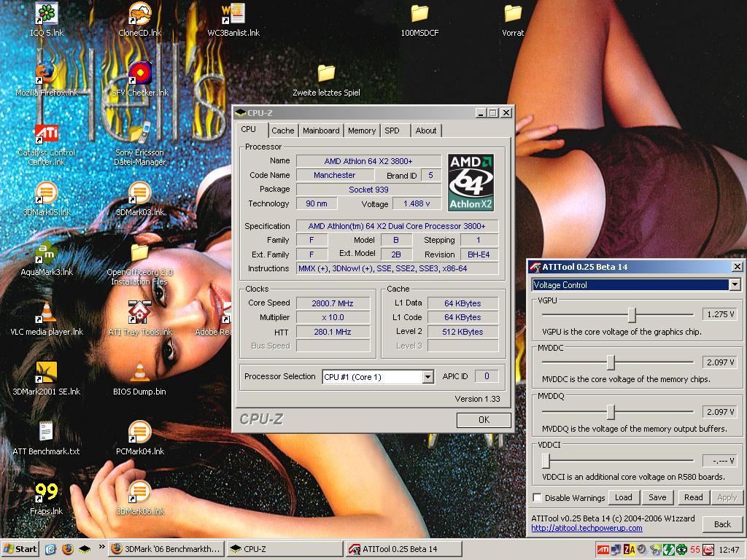Click Read button in ATITool
This screenshot has width=747, height=560.
(693, 497)
